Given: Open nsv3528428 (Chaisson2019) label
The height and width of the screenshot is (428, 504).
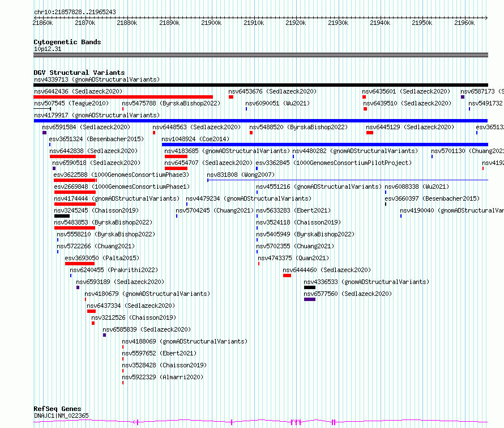Looking at the screenshot, I should (164, 365).
